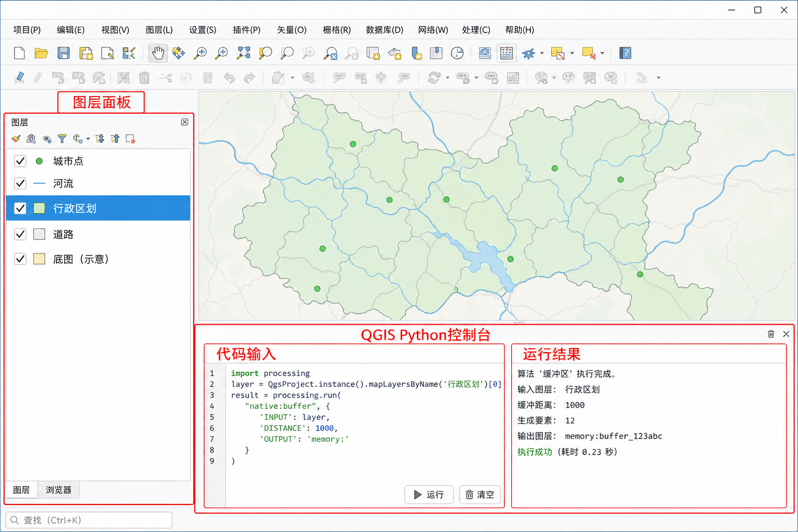
Task: Click the 查找 (Ctrl+K) search field
Action: pyautogui.click(x=89, y=520)
